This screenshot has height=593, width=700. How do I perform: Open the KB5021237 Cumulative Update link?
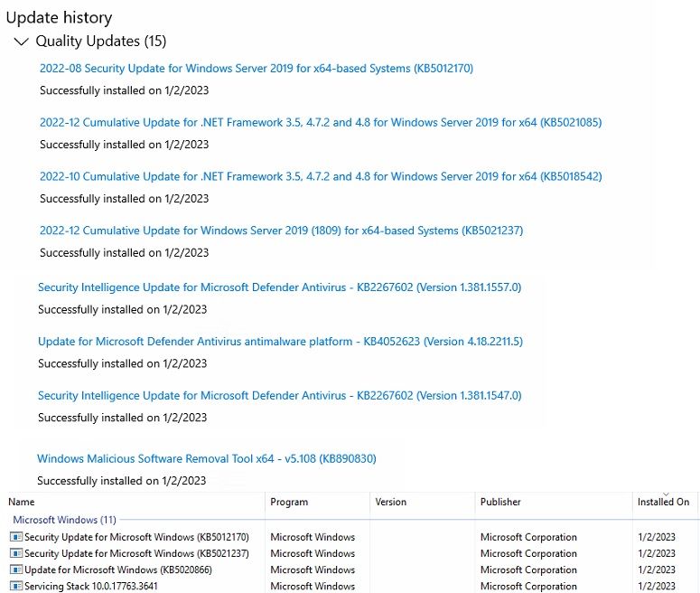281,231
